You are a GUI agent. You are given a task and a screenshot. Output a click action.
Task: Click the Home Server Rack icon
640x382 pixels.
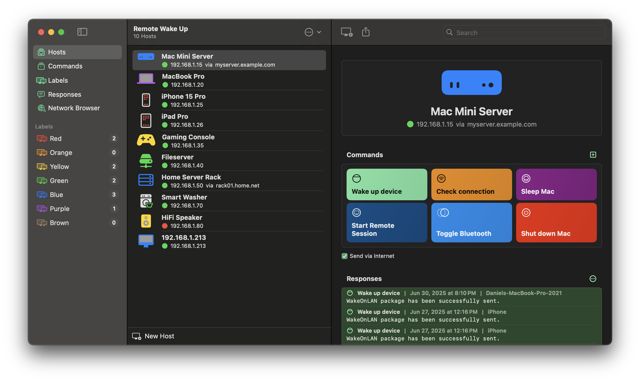[x=146, y=180]
